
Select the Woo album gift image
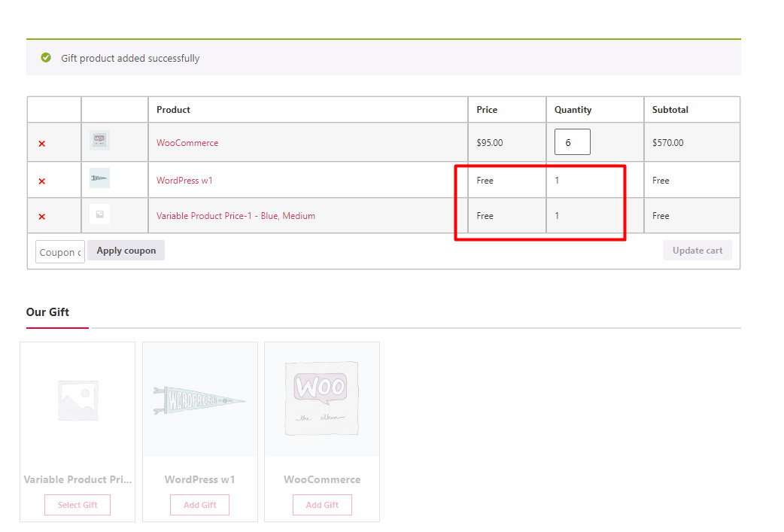tap(322, 400)
